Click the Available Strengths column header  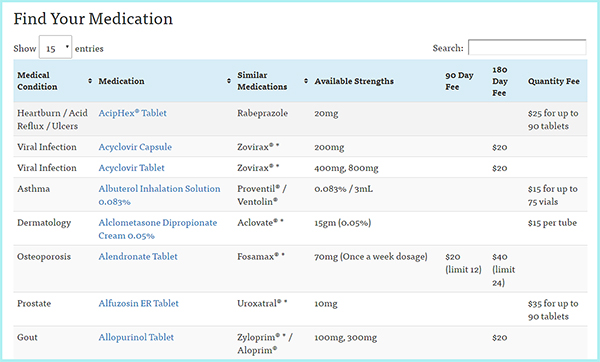(354, 81)
